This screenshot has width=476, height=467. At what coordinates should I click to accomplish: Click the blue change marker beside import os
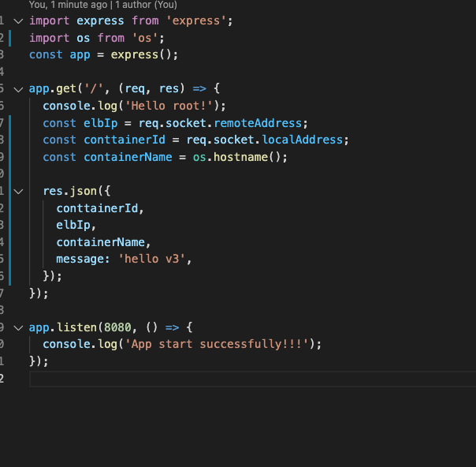pyautogui.click(x=10, y=38)
